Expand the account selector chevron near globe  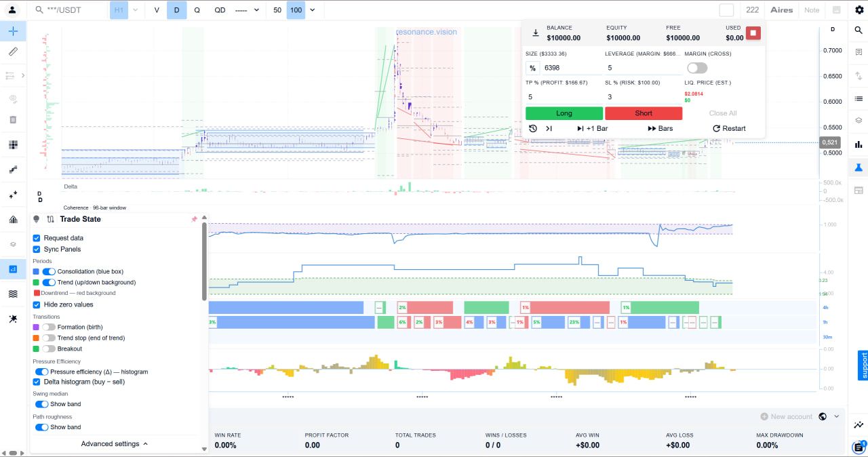pyautogui.click(x=837, y=416)
